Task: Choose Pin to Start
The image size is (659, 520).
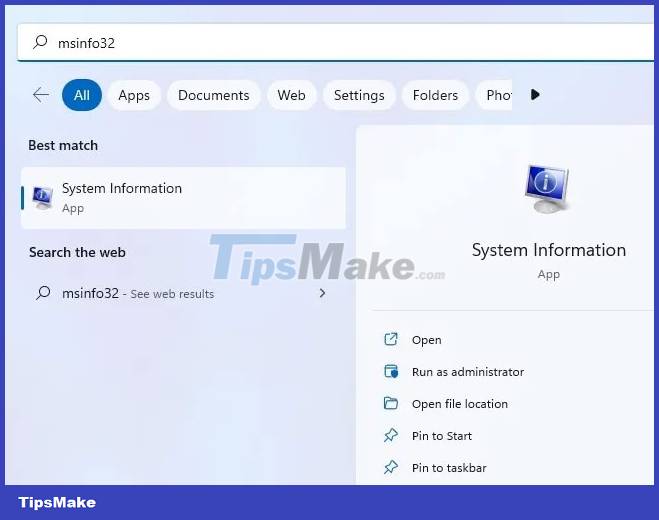Action: coord(442,436)
